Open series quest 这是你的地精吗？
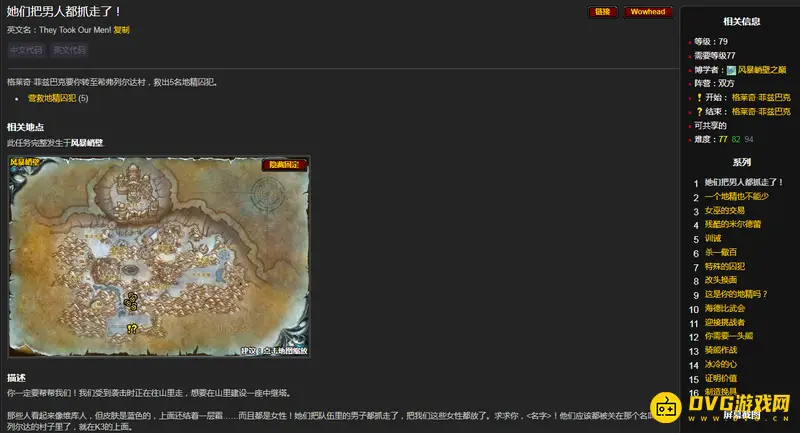 pyautogui.click(x=736, y=294)
